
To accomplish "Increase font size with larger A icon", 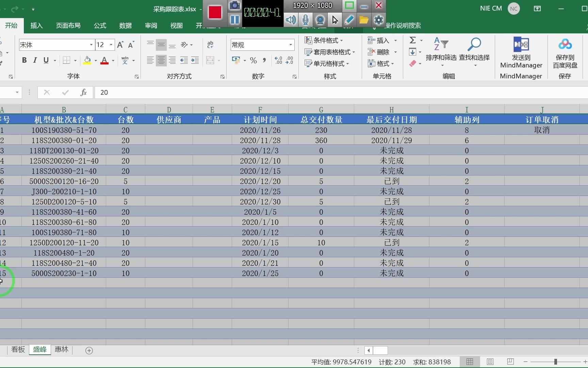I will tap(120, 45).
